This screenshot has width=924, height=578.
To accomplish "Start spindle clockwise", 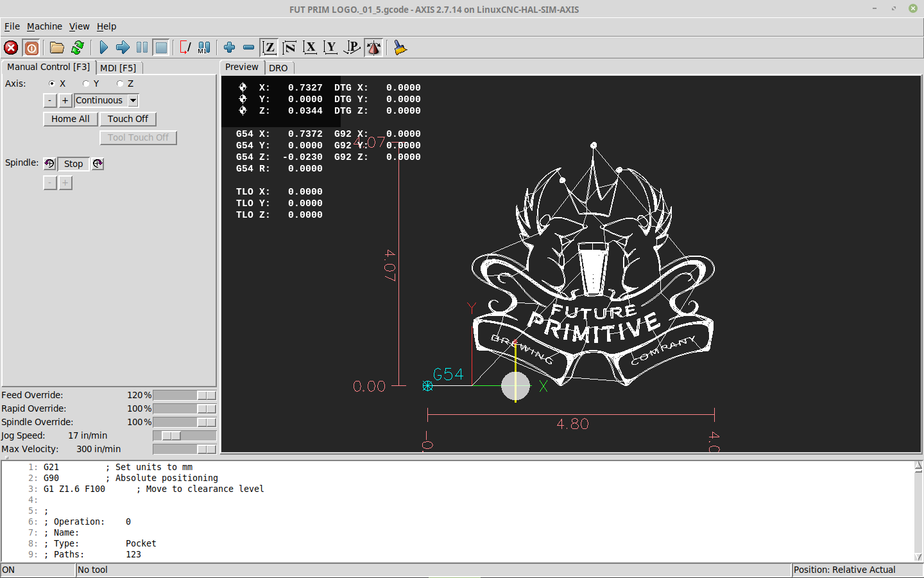I will coord(98,164).
